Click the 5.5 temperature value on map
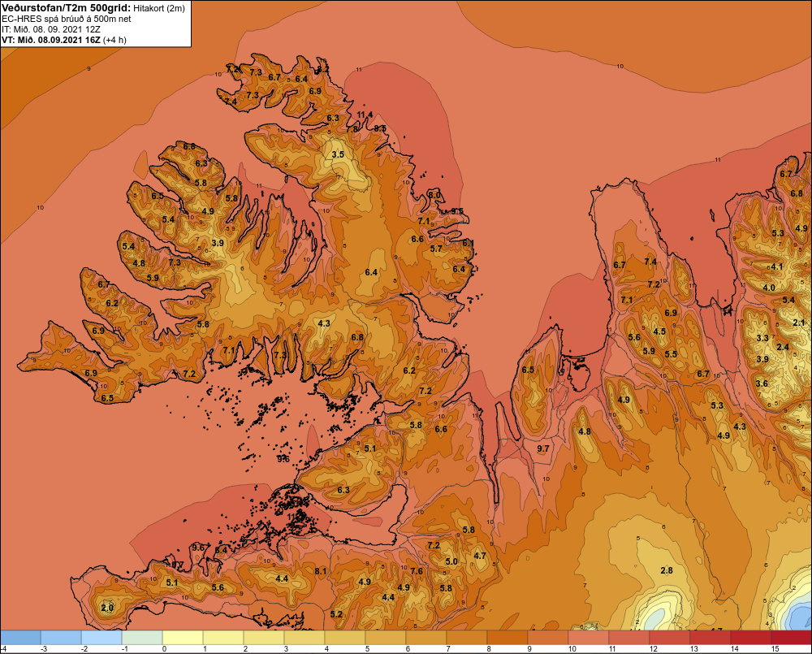 point(671,354)
